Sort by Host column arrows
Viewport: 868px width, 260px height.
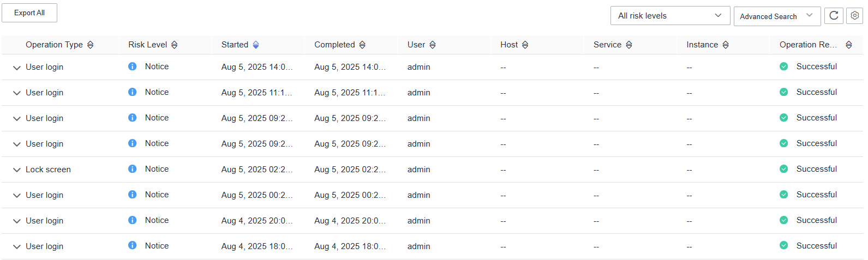point(525,45)
